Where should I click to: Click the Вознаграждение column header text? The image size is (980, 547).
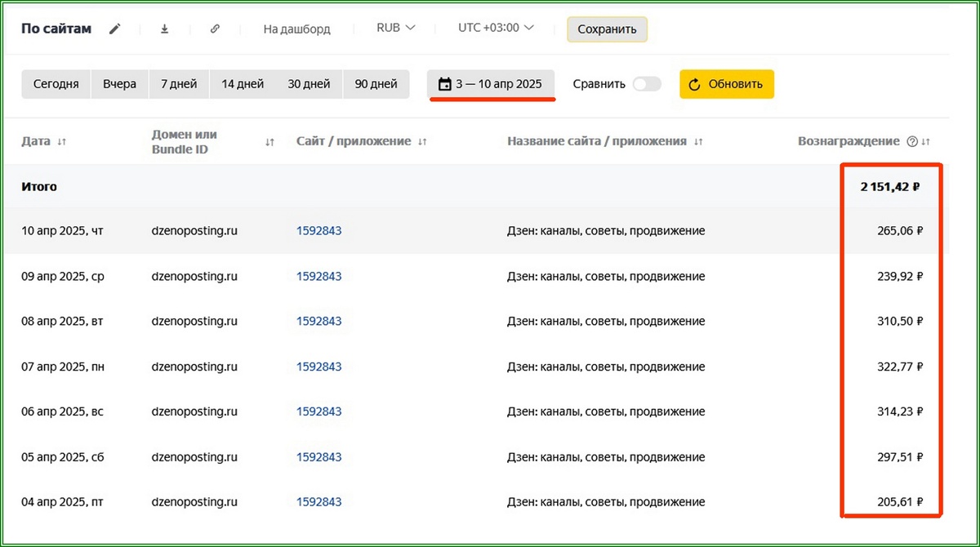tap(849, 141)
